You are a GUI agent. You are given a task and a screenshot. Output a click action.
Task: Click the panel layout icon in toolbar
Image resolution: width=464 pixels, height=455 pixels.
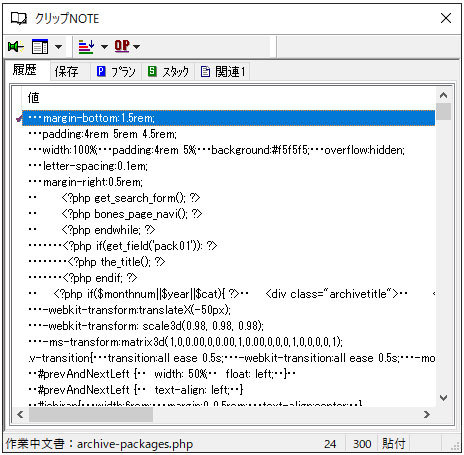pyautogui.click(x=40, y=47)
